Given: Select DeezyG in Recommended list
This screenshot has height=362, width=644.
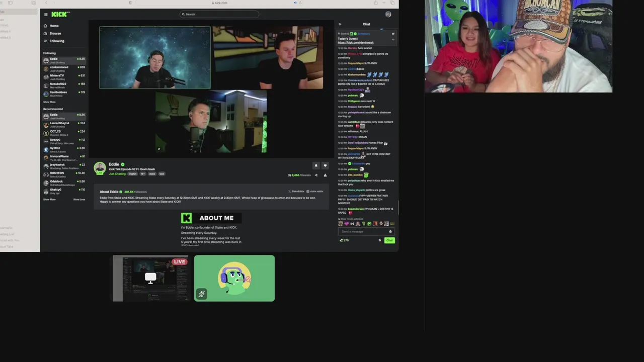Looking at the screenshot, I should [64, 141].
